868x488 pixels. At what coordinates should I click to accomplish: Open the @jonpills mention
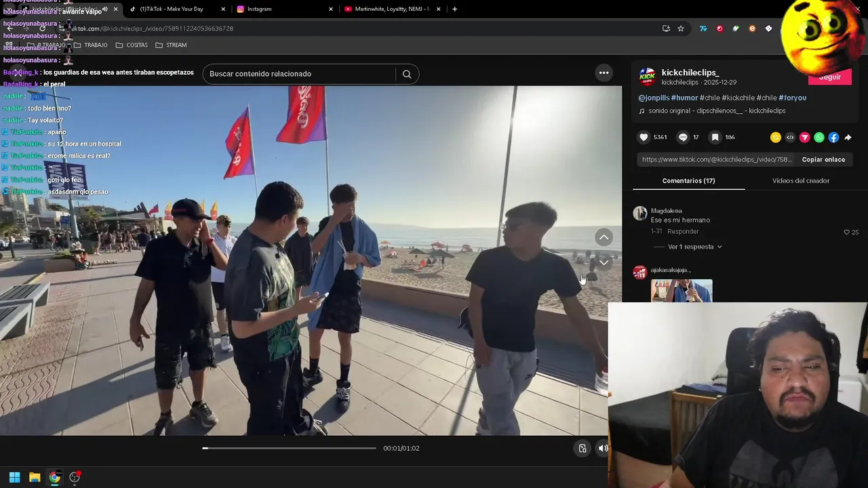coord(654,98)
